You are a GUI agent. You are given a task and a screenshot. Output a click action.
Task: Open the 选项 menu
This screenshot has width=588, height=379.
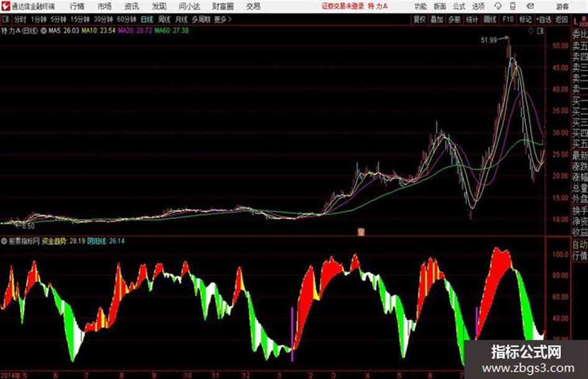point(478,6)
